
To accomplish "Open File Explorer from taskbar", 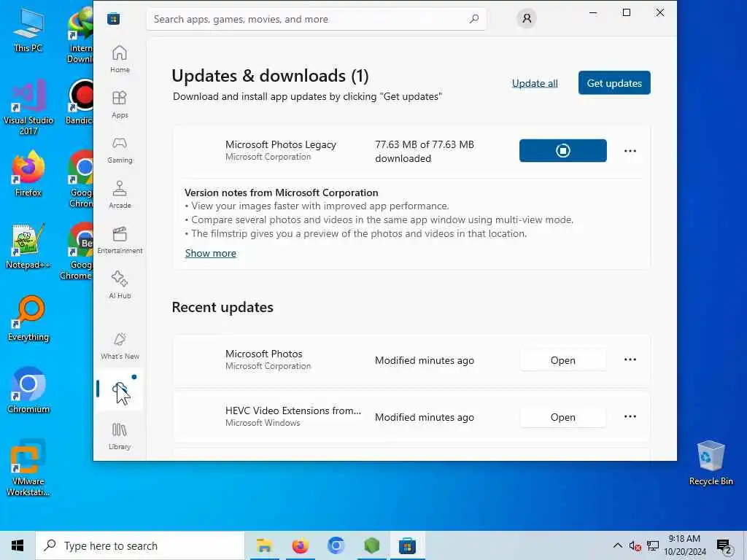I will [264, 545].
